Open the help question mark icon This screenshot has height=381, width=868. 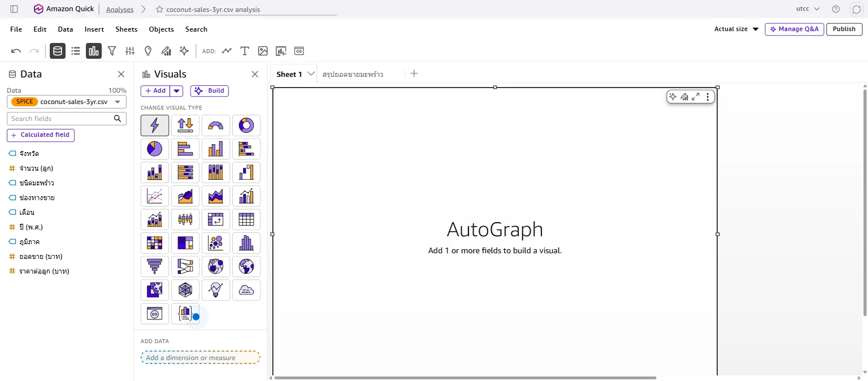(x=836, y=9)
